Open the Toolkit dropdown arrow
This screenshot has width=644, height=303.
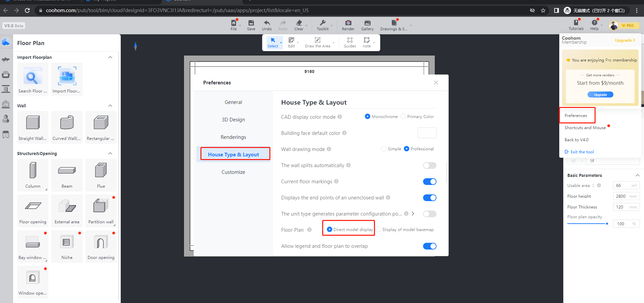coord(332,26)
